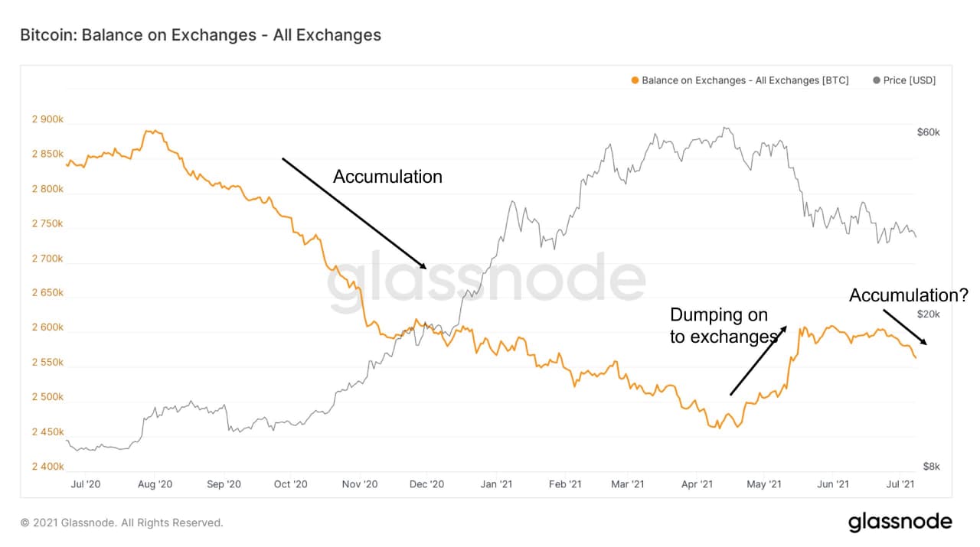Click the glassnode logo at bottom right
Screen dimensions: 980x547
tap(900, 523)
